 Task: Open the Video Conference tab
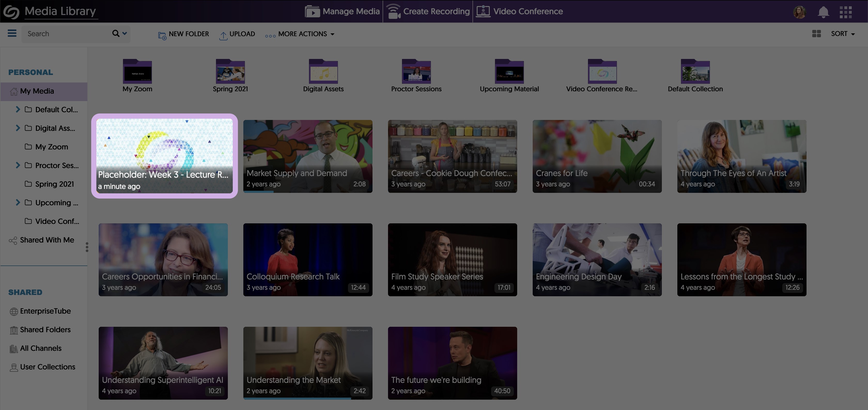[519, 11]
